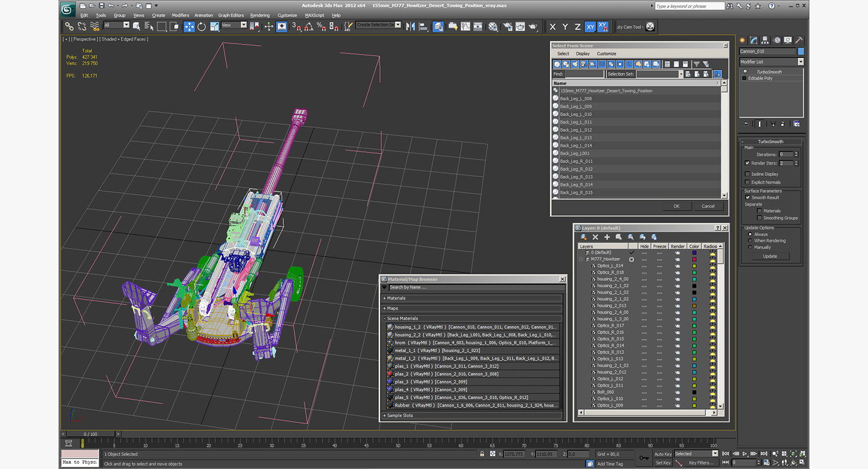Click the Selection Lock toggle padlock
This screenshot has height=469, width=868.
[x=482, y=454]
